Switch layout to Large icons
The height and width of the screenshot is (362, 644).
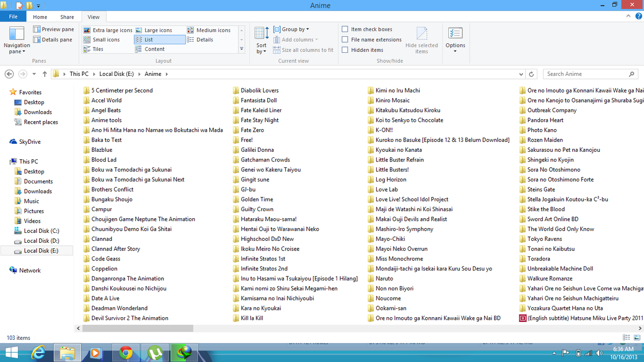tap(154, 30)
